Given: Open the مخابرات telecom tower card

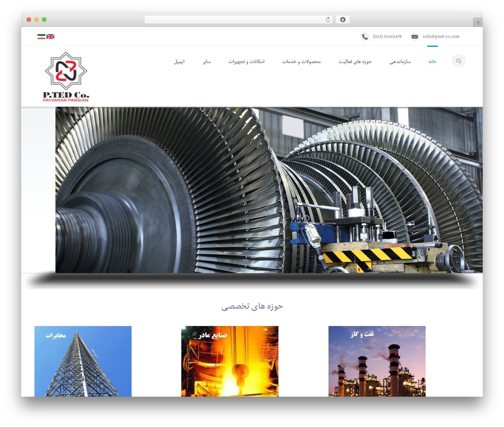Looking at the screenshot, I should click(83, 361).
